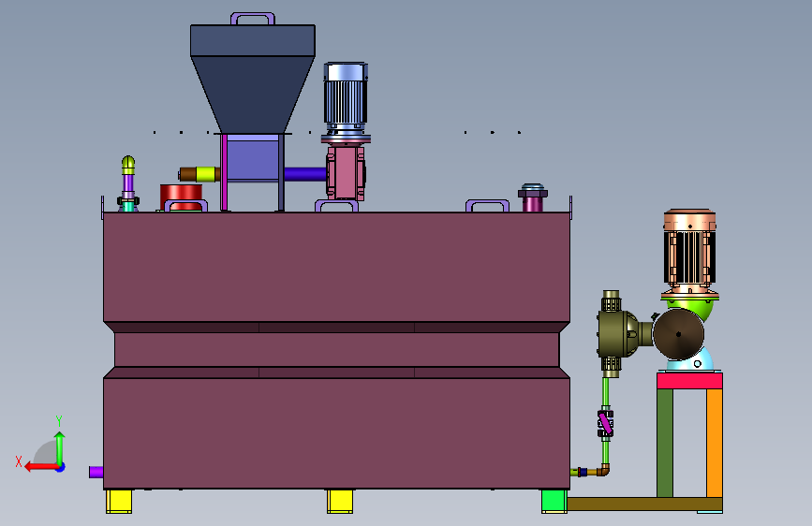Select the upper section of the maroon tank

click(x=336, y=267)
